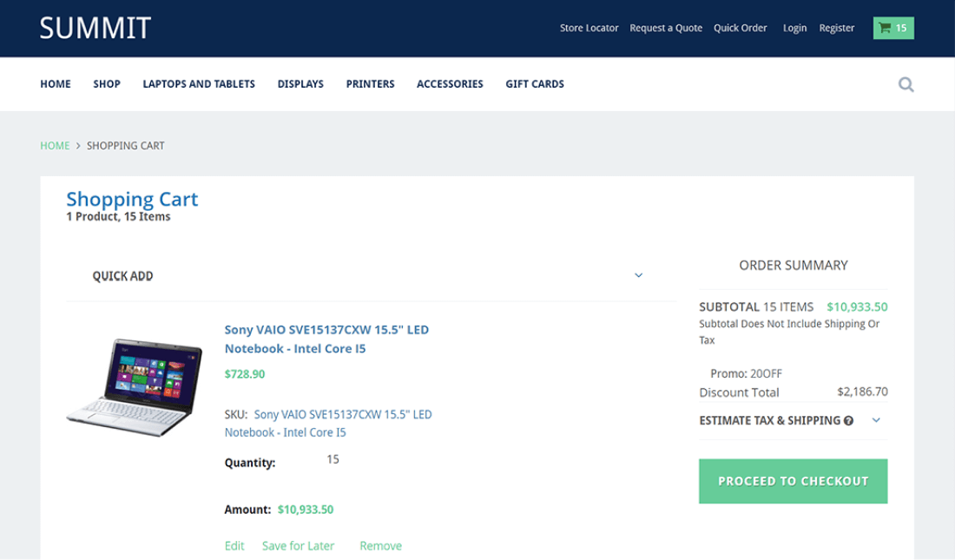Image resolution: width=955 pixels, height=560 pixels.
Task: Save the notebook for later
Action: (x=298, y=545)
